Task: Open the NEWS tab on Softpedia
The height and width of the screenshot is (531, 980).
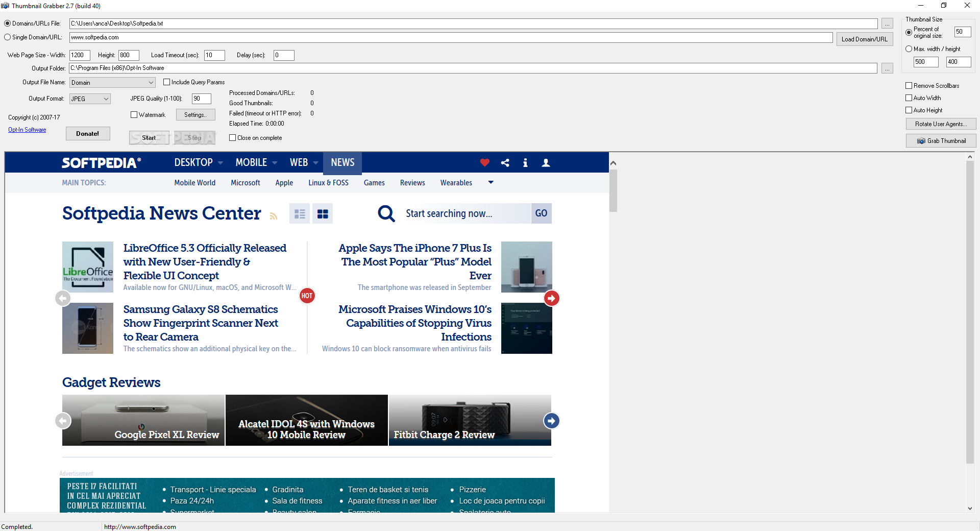Action: (x=342, y=162)
